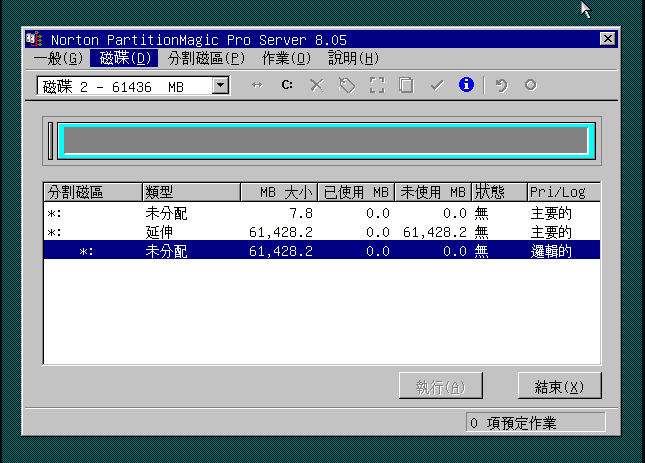The width and height of the screenshot is (645, 463).
Task: Click the delete partition X icon
Action: (x=317, y=86)
